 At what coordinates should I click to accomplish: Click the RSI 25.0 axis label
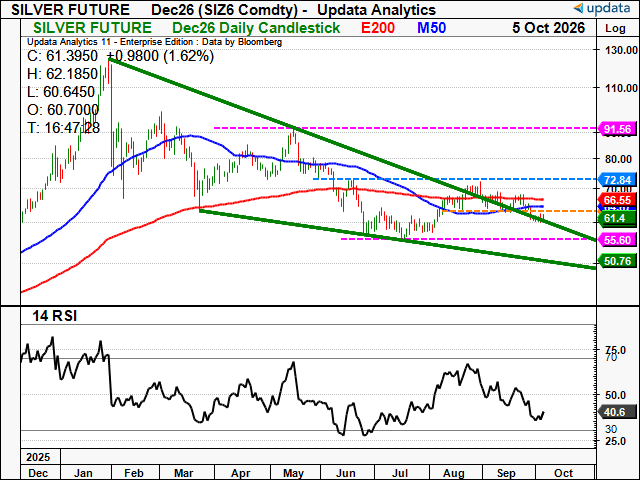point(616,441)
